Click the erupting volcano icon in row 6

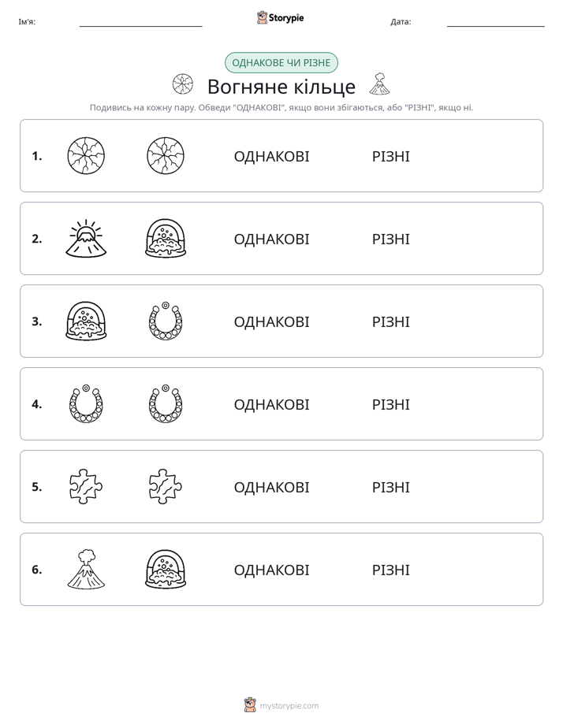point(86,569)
